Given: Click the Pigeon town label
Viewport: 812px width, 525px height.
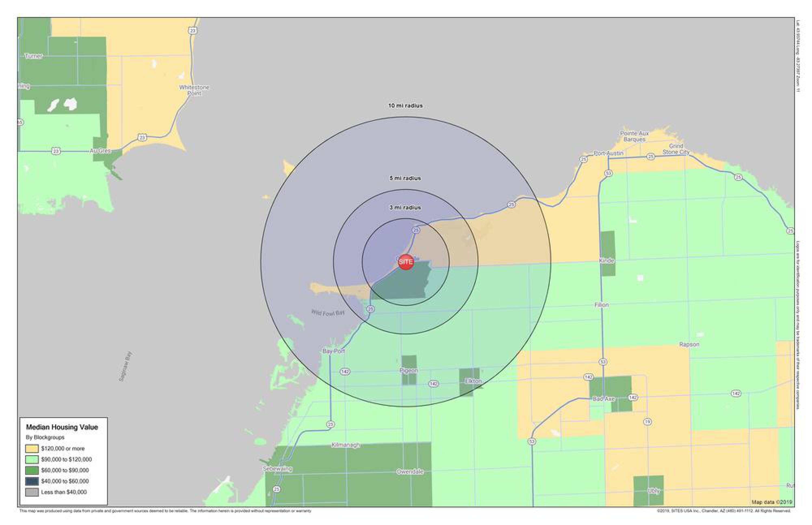Looking at the screenshot, I should [x=408, y=371].
